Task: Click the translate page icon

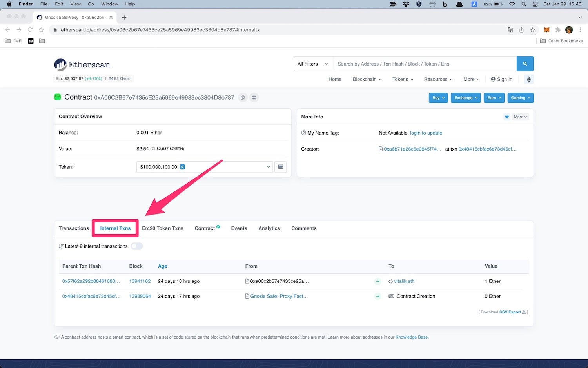Action: click(x=510, y=30)
